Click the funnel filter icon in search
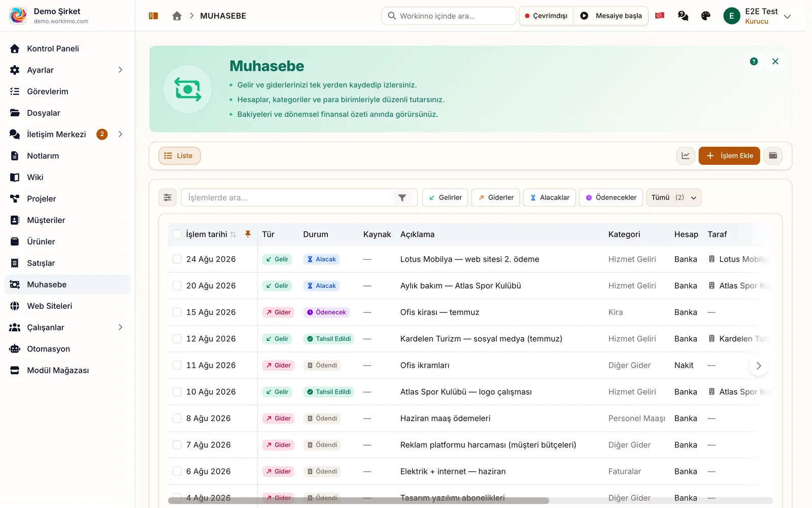The height and width of the screenshot is (508, 812). [x=402, y=198]
